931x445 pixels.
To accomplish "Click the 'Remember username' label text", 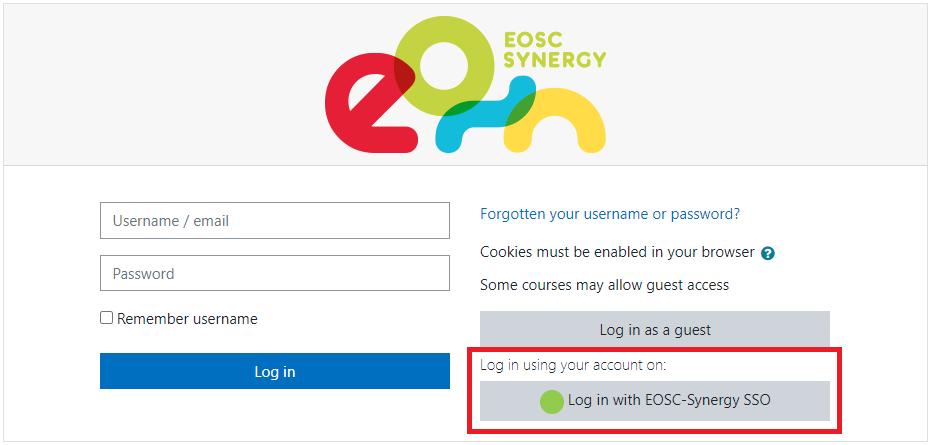I will coord(187,319).
